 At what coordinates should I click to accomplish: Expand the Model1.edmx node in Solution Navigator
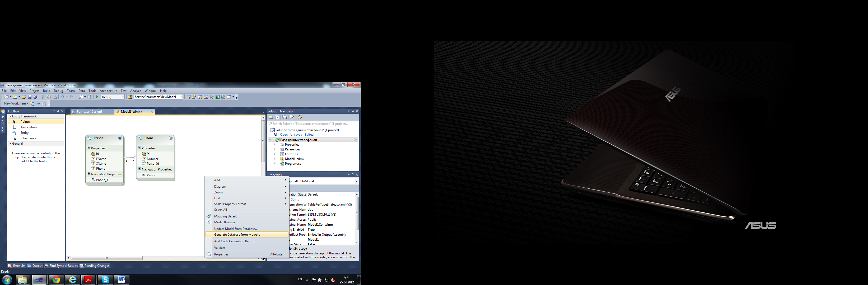275,159
